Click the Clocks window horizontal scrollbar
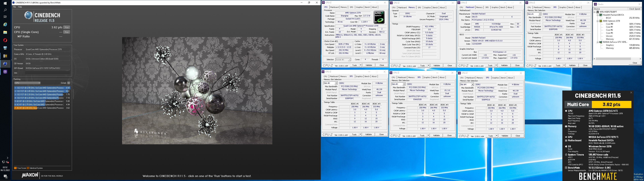This screenshot has width=644, height=181. pos(618,59)
